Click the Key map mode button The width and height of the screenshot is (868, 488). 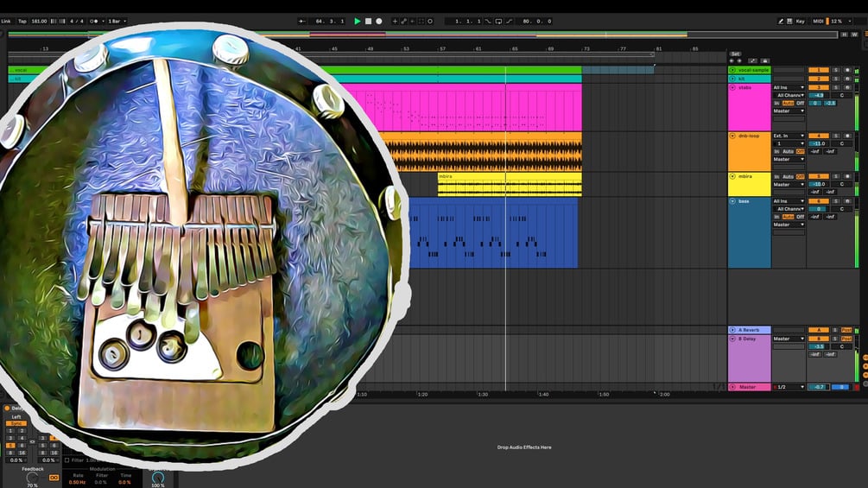point(800,21)
